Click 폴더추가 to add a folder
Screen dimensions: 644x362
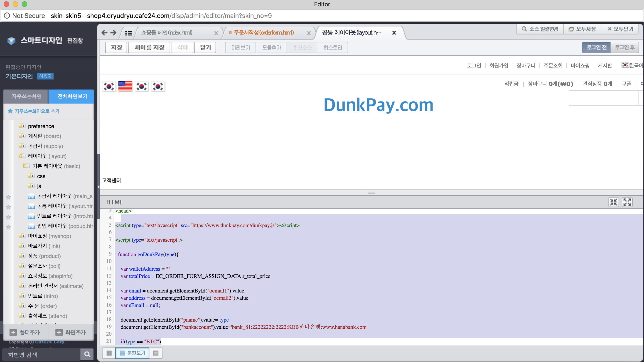tap(25, 332)
